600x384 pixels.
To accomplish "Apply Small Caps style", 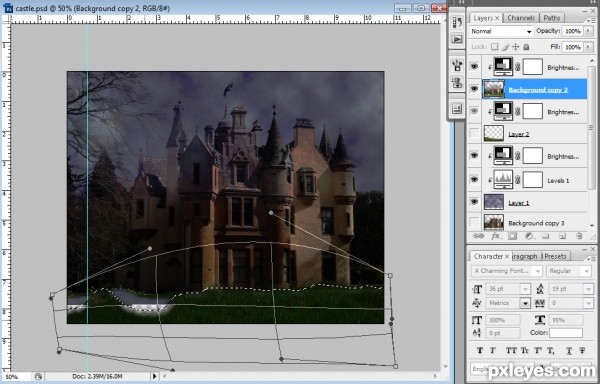I will click(x=525, y=350).
